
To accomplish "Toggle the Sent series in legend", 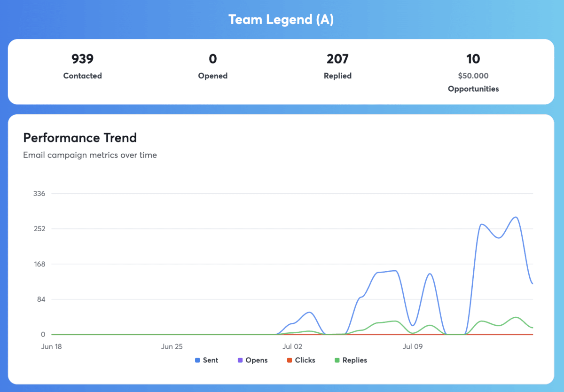I will click(x=206, y=360).
